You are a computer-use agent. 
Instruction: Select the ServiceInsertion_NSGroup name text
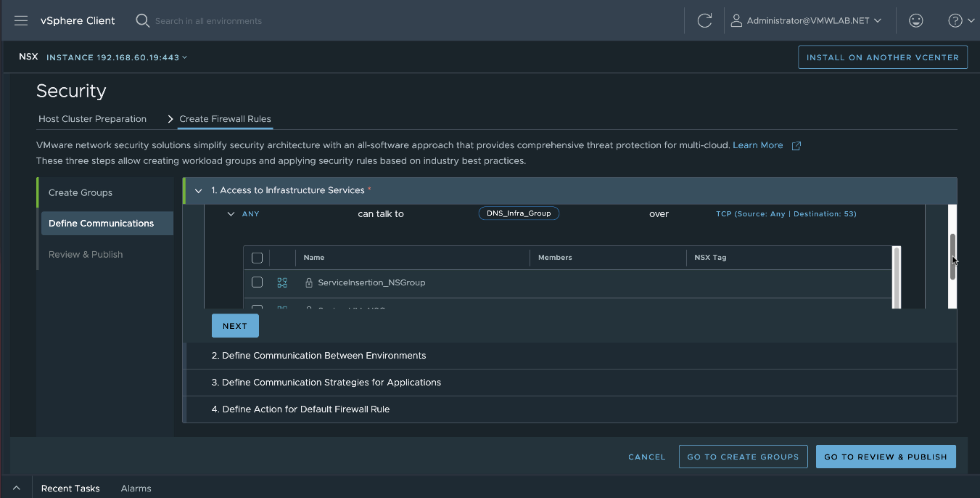click(371, 282)
